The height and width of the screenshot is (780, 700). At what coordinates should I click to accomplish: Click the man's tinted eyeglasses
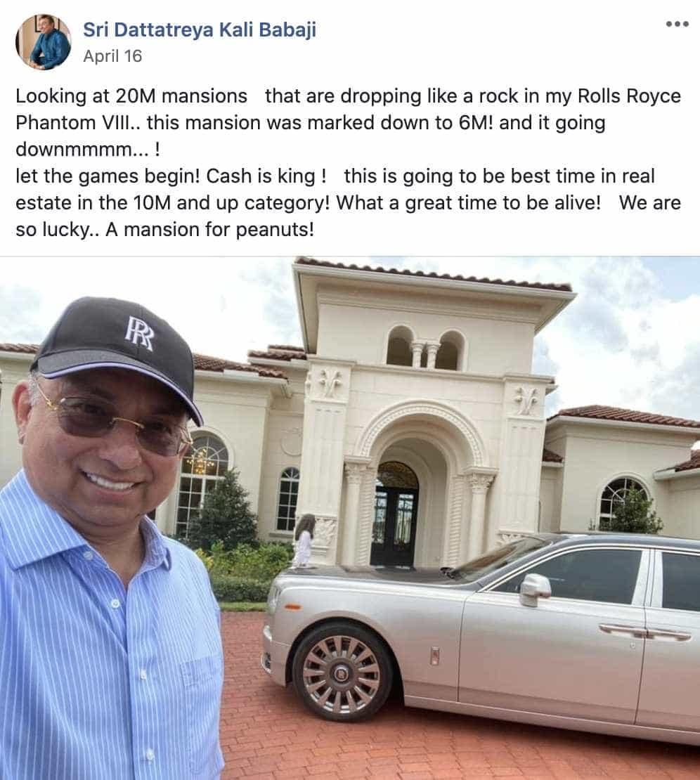117,423
